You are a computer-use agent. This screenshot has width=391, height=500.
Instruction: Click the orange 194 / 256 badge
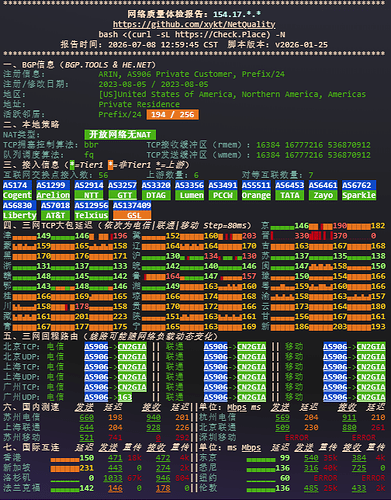tap(173, 114)
